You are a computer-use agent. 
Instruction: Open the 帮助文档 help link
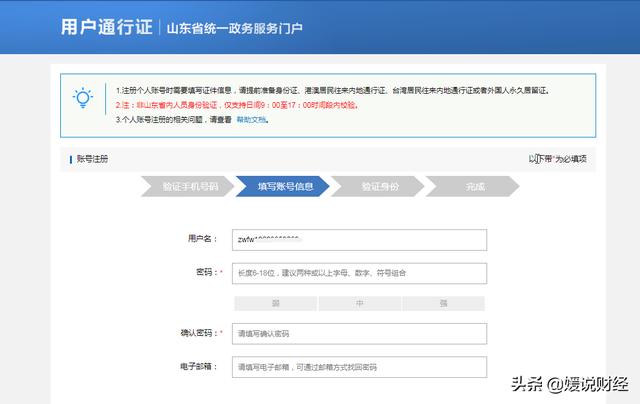[x=251, y=119]
